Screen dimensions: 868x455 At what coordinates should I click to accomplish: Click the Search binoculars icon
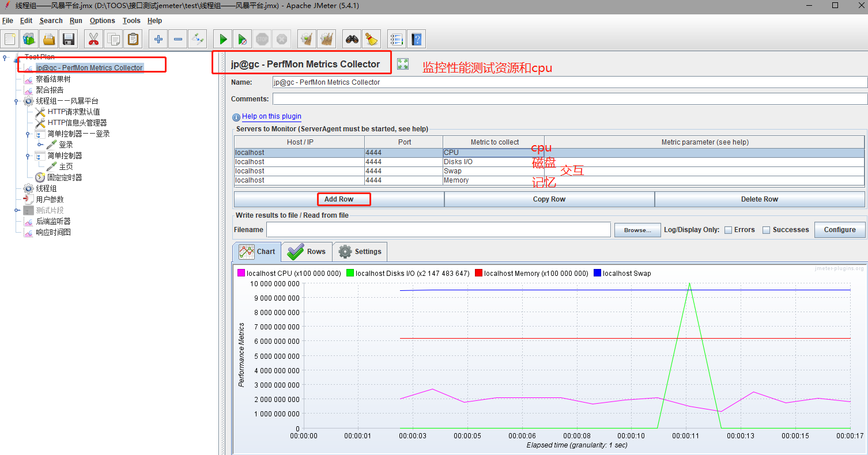[x=352, y=39]
